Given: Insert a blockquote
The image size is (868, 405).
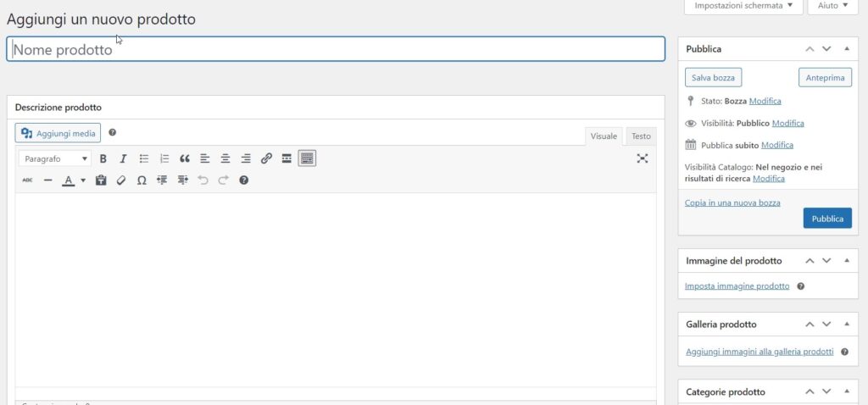Looking at the screenshot, I should tap(185, 158).
